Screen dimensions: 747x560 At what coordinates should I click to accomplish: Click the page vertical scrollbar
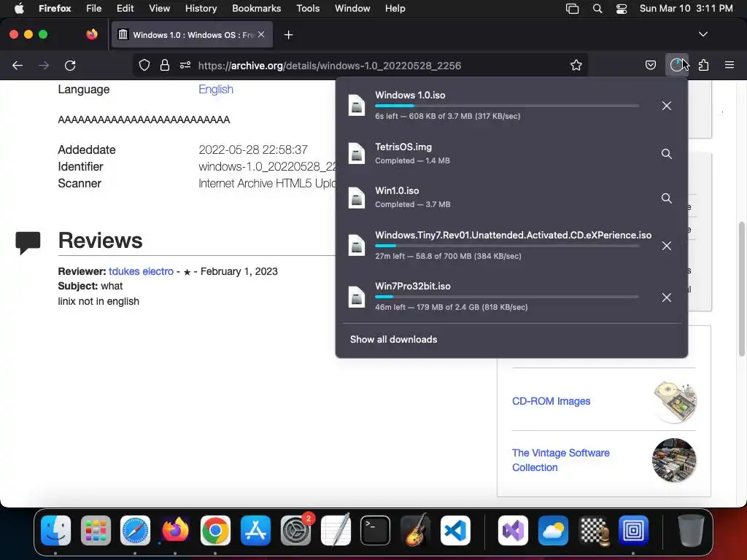(742, 289)
